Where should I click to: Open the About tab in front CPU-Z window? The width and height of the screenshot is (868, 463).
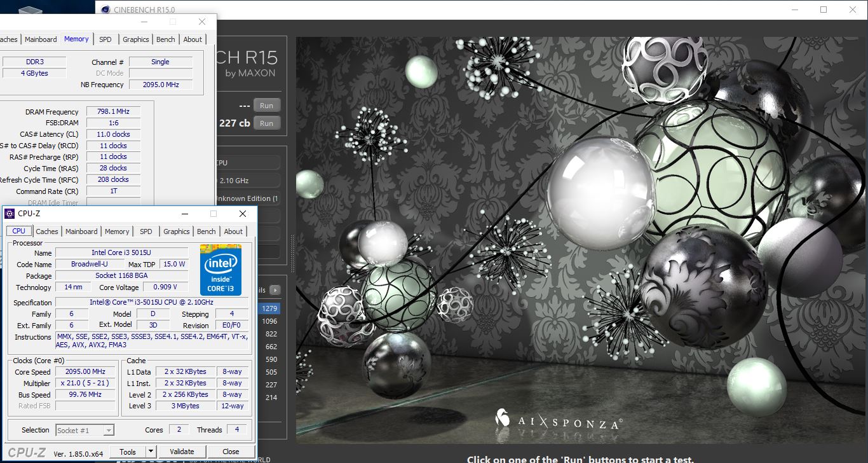233,231
